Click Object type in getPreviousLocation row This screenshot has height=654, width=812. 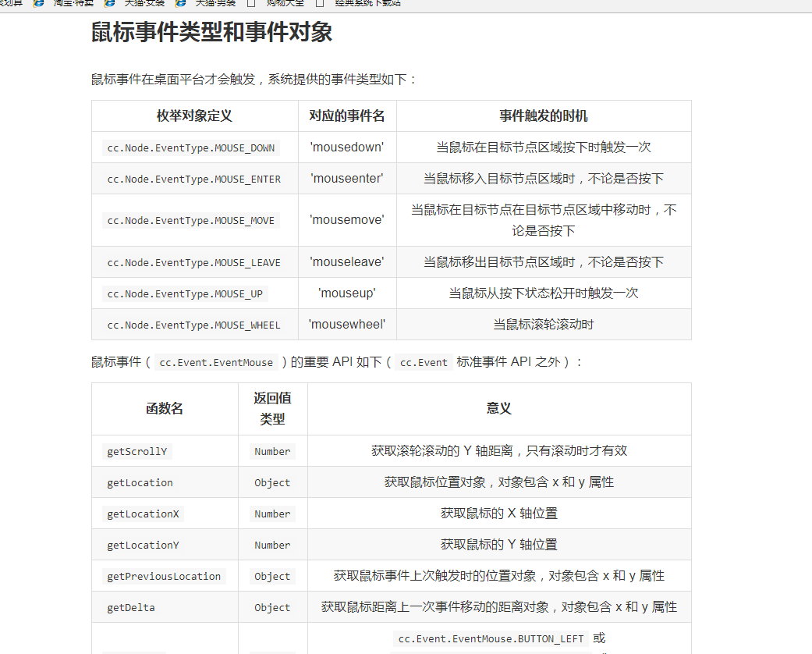272,576
